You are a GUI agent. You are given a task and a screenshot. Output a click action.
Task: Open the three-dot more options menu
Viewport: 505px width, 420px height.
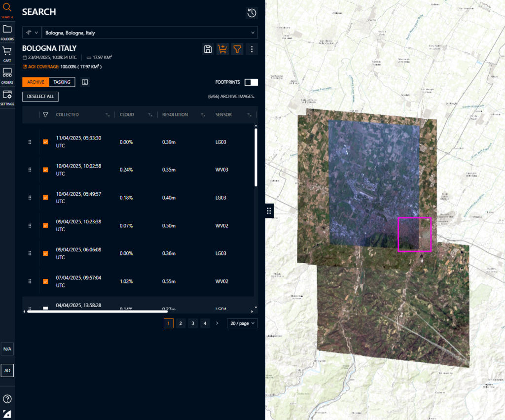coord(252,49)
